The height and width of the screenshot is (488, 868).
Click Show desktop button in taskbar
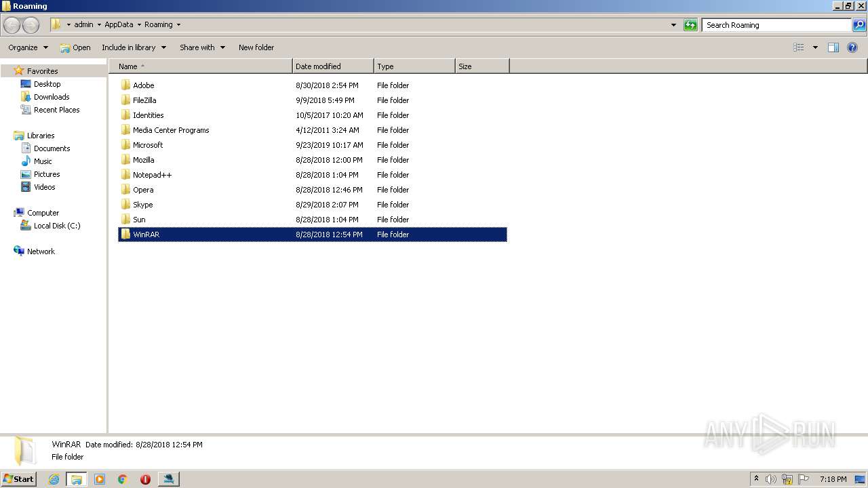861,479
